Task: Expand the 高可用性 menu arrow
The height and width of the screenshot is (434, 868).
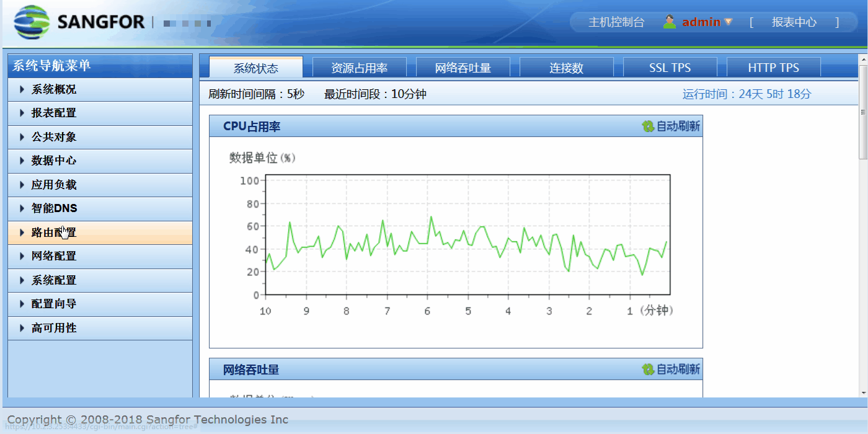Action: tap(22, 328)
